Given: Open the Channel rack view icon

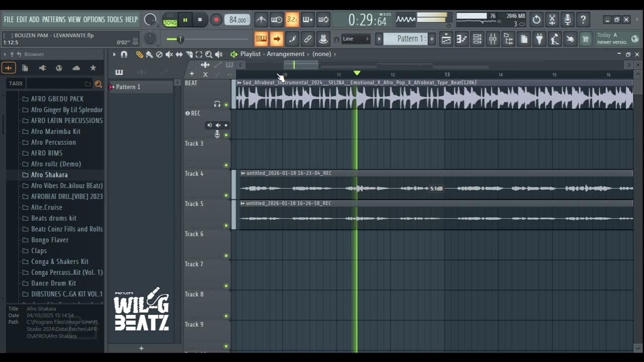Looking at the screenshot, I should coord(477,39).
